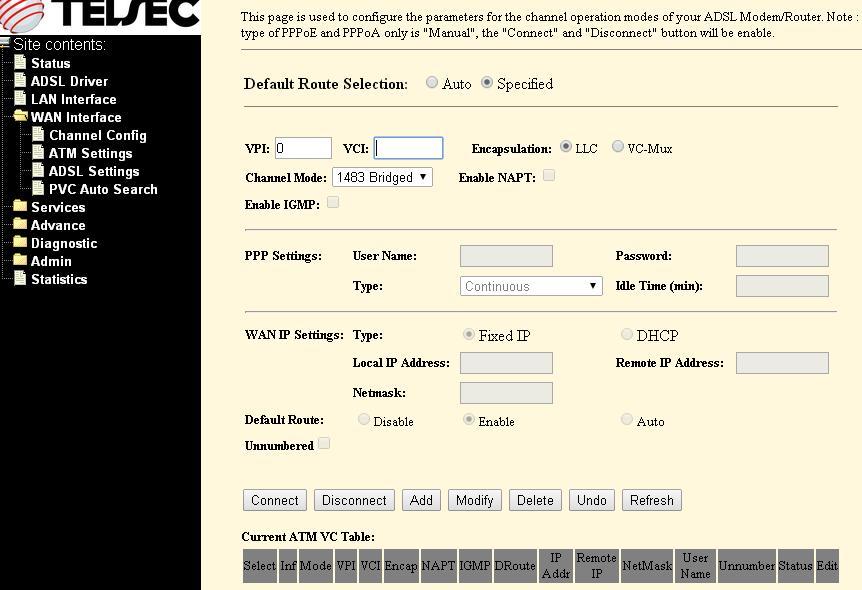The width and height of the screenshot is (862, 590).
Task: Open ADSL Driver in site contents
Action: click(69, 81)
